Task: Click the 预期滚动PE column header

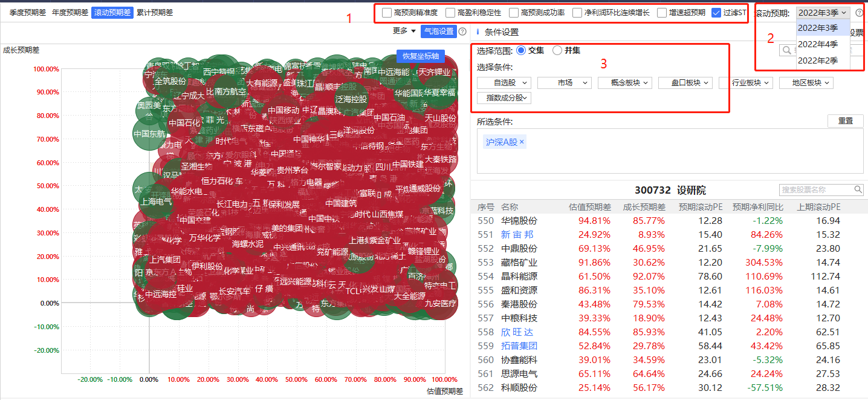Action: click(x=701, y=207)
